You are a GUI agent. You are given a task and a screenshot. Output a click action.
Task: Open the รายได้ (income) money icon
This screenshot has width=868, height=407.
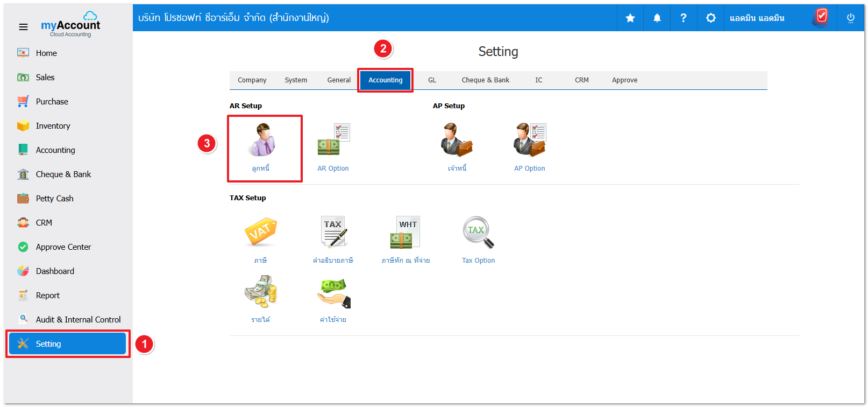pyautogui.click(x=260, y=291)
